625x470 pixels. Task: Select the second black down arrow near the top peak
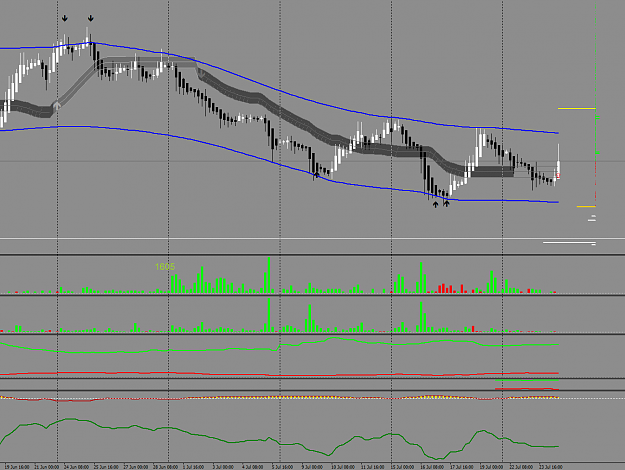90,18
